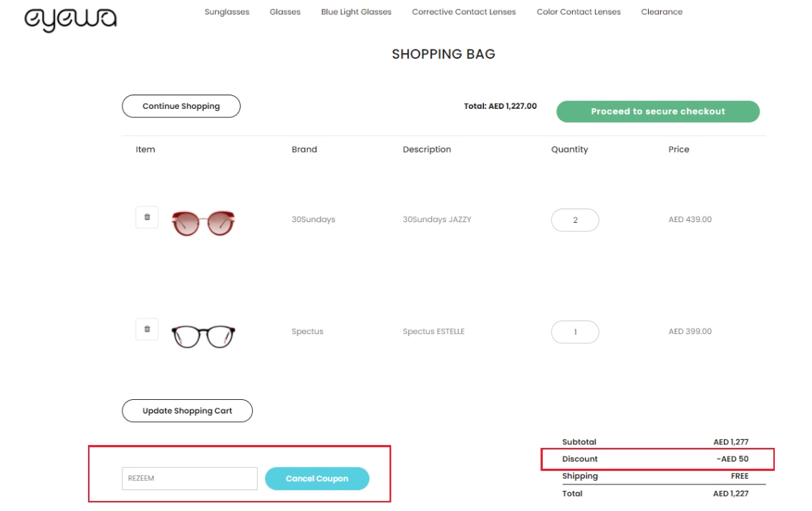
Task: Select the coupon code input field
Action: (189, 478)
